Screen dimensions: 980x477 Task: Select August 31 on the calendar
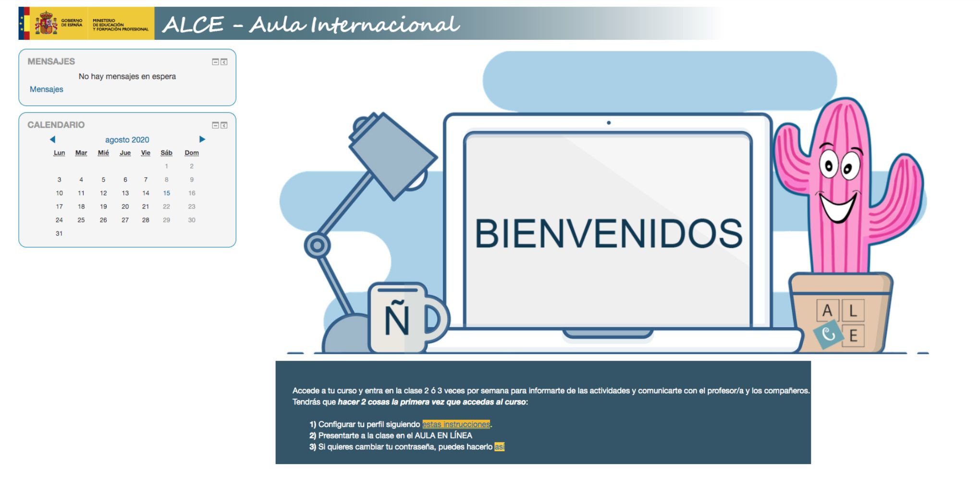tap(59, 233)
